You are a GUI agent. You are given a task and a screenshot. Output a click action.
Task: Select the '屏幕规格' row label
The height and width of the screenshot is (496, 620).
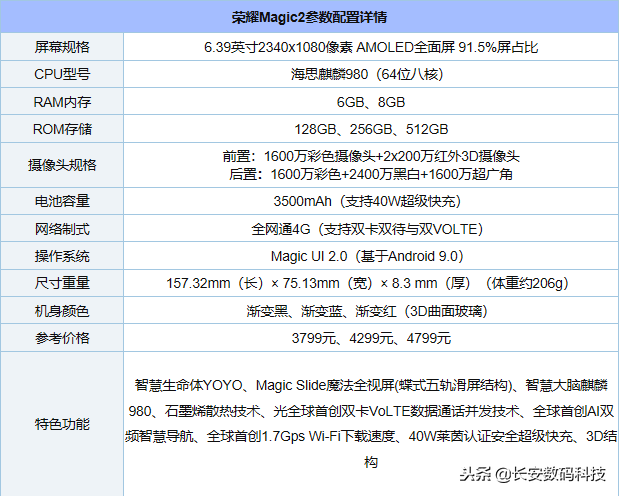pyautogui.click(x=62, y=47)
